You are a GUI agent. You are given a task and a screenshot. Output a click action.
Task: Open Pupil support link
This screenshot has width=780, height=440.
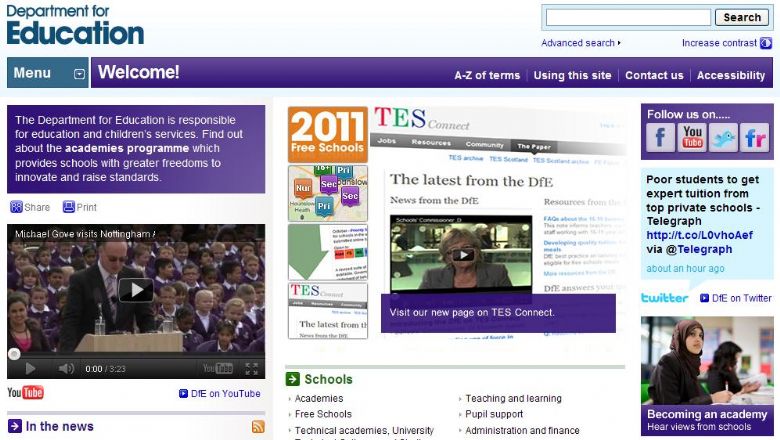pyautogui.click(x=494, y=414)
